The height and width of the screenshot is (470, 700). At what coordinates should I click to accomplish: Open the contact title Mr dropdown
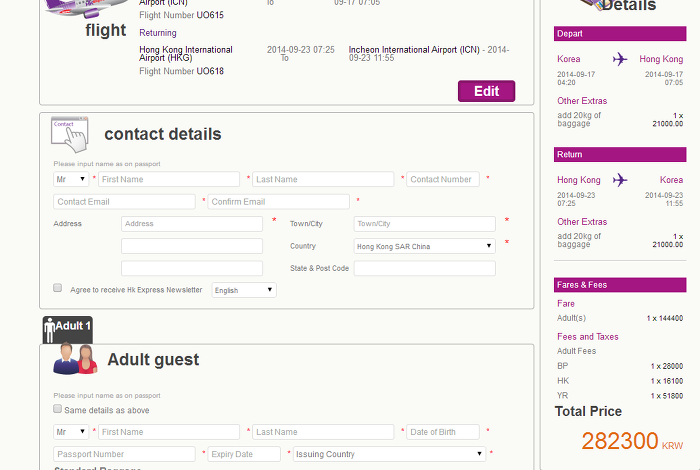pos(71,179)
